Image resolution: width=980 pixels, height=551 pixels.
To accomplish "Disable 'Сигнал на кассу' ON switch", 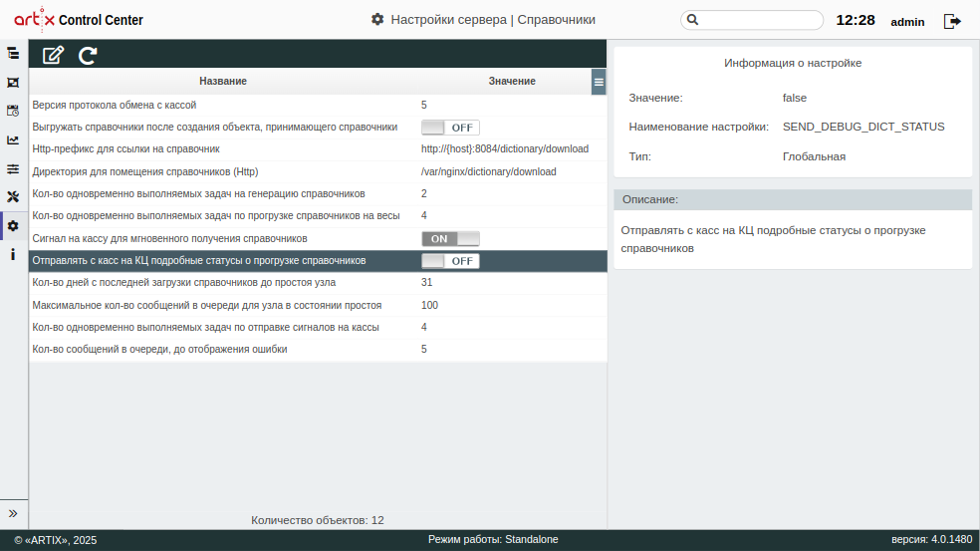I will (x=450, y=239).
